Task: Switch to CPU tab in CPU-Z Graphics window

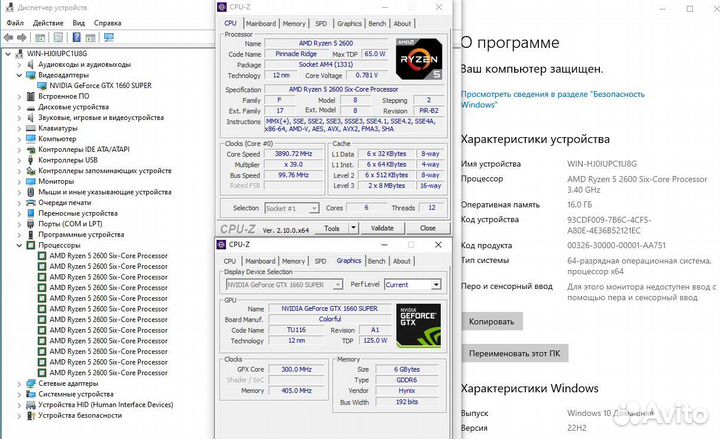Action: tap(230, 261)
